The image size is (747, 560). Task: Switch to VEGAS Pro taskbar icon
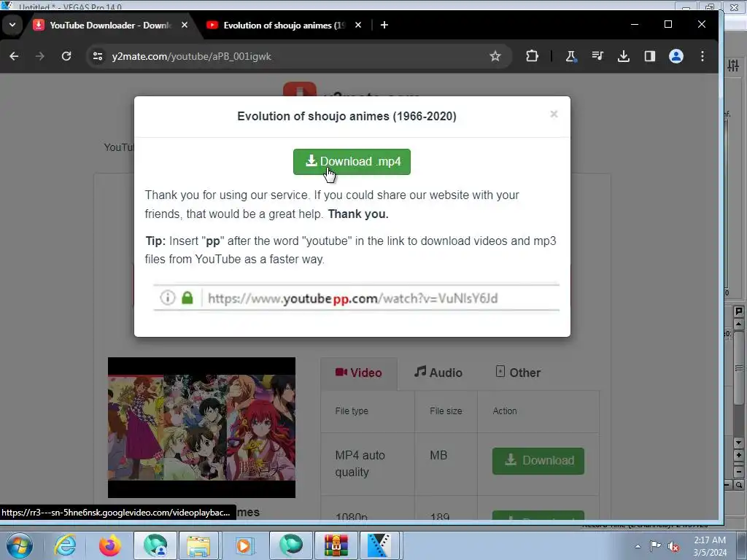379,545
